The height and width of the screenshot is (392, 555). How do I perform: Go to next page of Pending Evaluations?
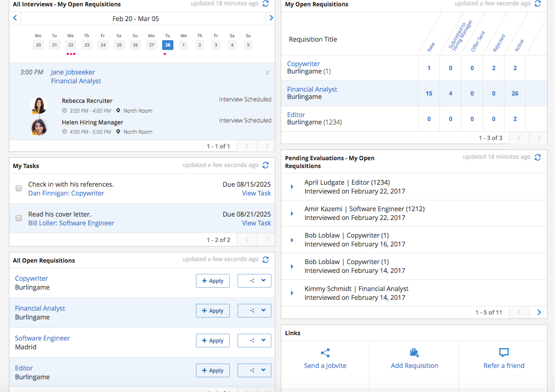pyautogui.click(x=539, y=312)
